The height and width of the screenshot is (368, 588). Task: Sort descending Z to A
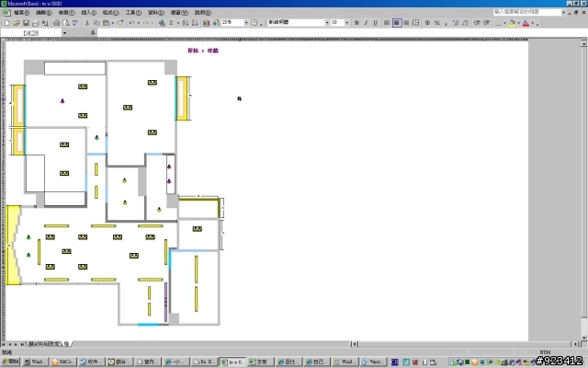pyautogui.click(x=195, y=23)
